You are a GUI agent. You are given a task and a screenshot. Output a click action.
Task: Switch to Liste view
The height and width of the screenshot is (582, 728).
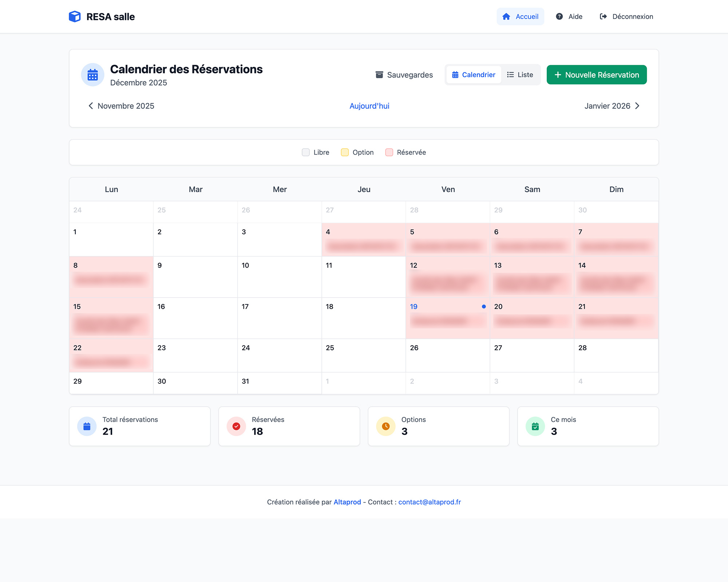click(520, 75)
